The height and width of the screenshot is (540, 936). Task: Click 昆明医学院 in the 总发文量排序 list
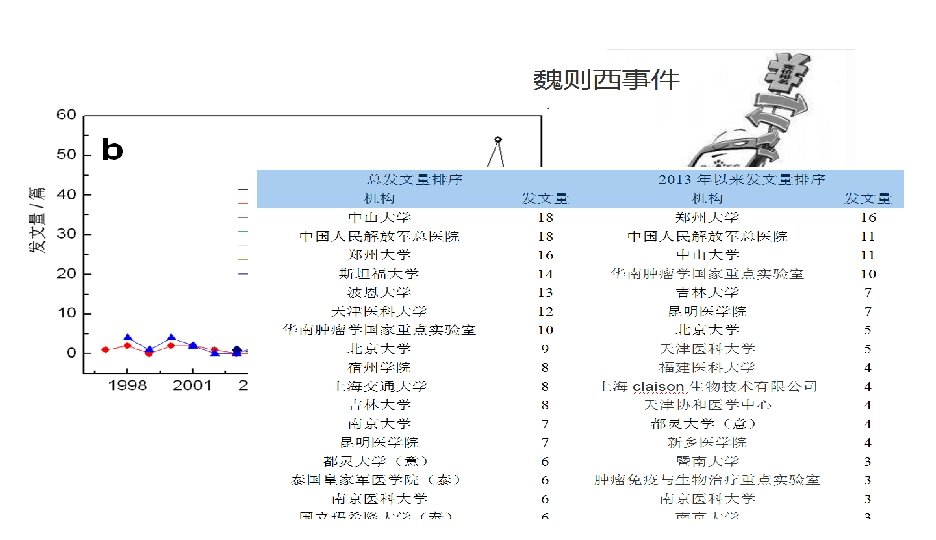pyautogui.click(x=380, y=442)
